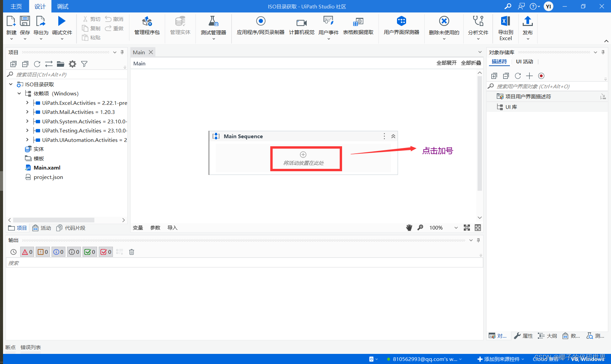Image resolution: width=611 pixels, height=364 pixels.
Task: Toggle timestamps clock icon in output
Action: pos(13,252)
